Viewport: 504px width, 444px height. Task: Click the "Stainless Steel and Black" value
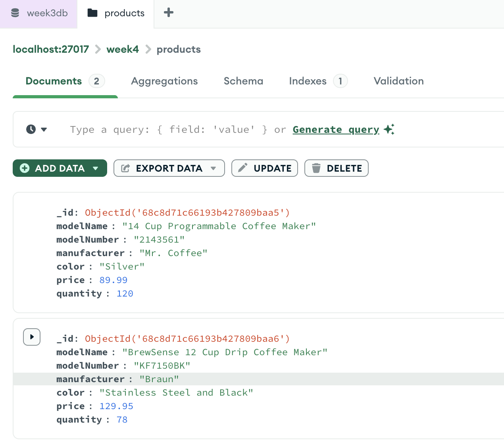[x=176, y=392]
